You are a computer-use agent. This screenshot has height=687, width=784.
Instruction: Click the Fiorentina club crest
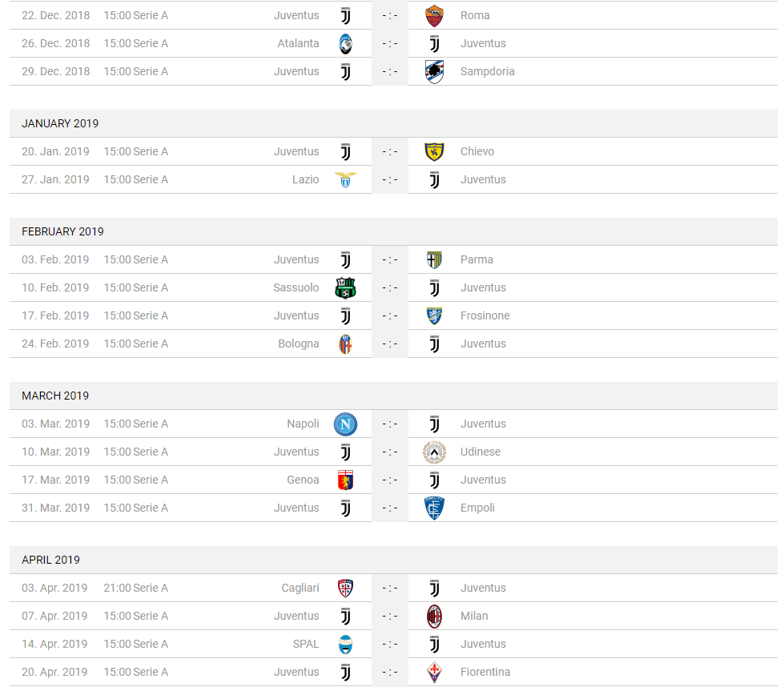click(x=434, y=672)
